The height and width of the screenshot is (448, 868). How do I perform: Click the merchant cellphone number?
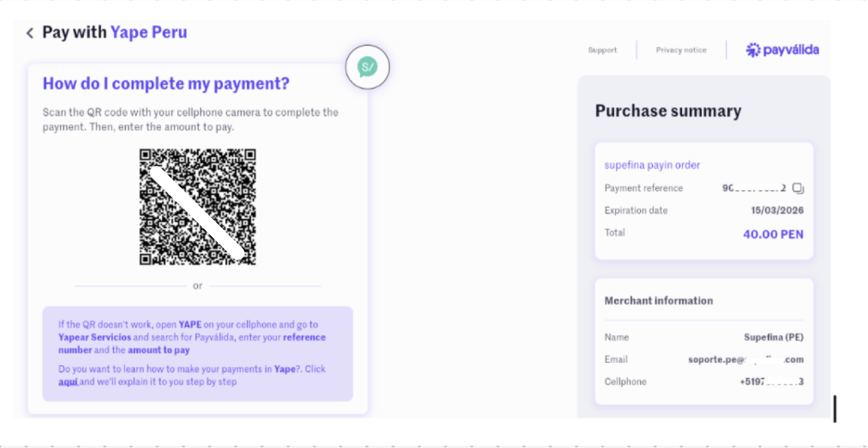point(771,382)
